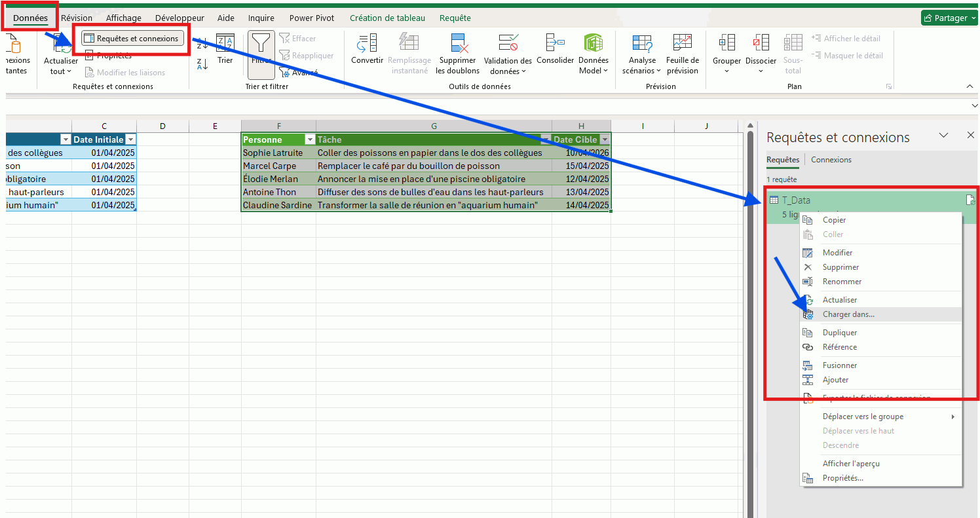Screen dimensions: 980x518
Task: Click the Supprimer les doublons icon
Action: [457, 45]
